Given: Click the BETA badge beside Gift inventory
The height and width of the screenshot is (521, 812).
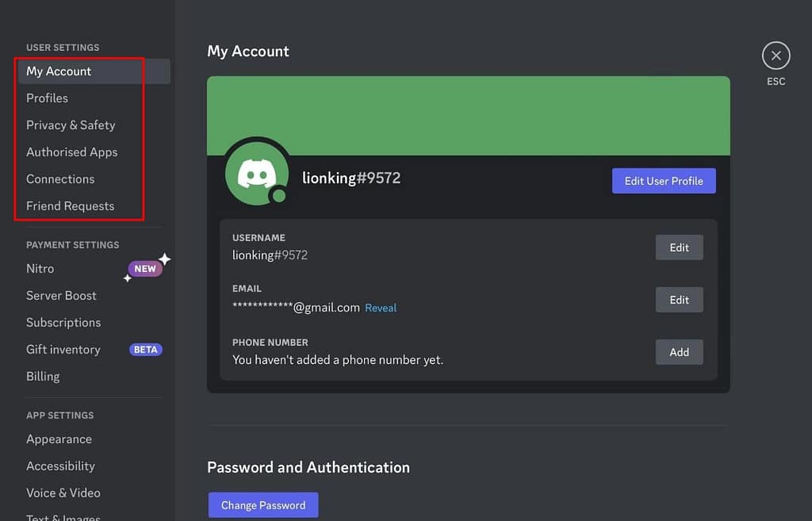Looking at the screenshot, I should point(146,350).
